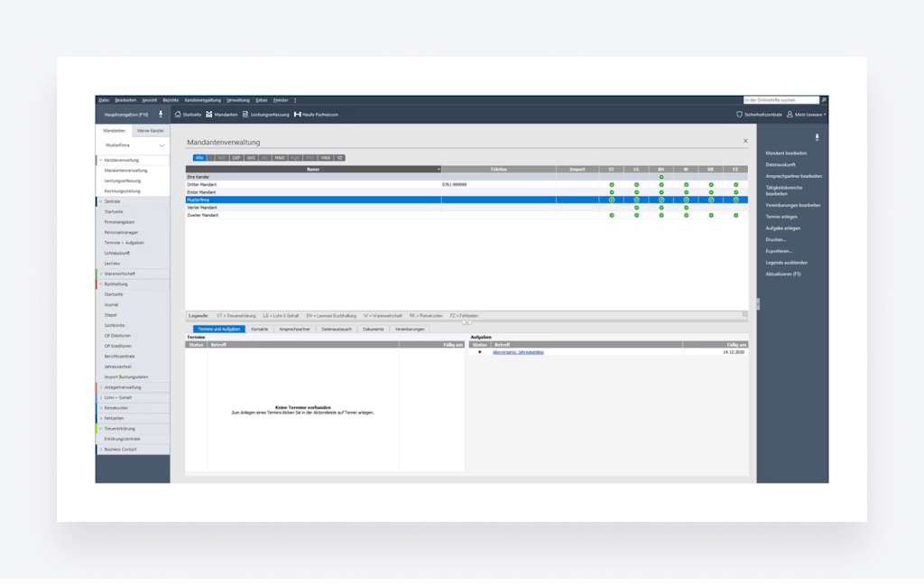Click the pin icon beside Hauptnavigation
924x586 pixels.
tap(161, 114)
